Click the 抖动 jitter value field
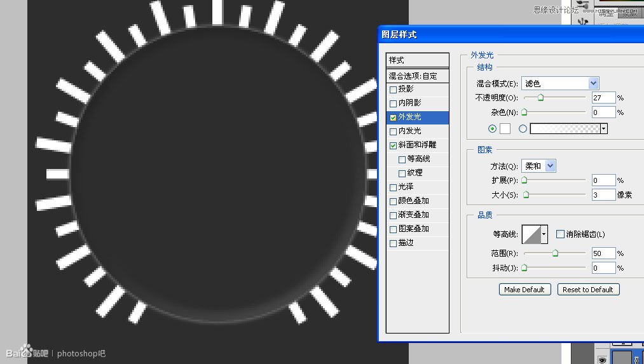This screenshot has height=364, width=644. [604, 268]
